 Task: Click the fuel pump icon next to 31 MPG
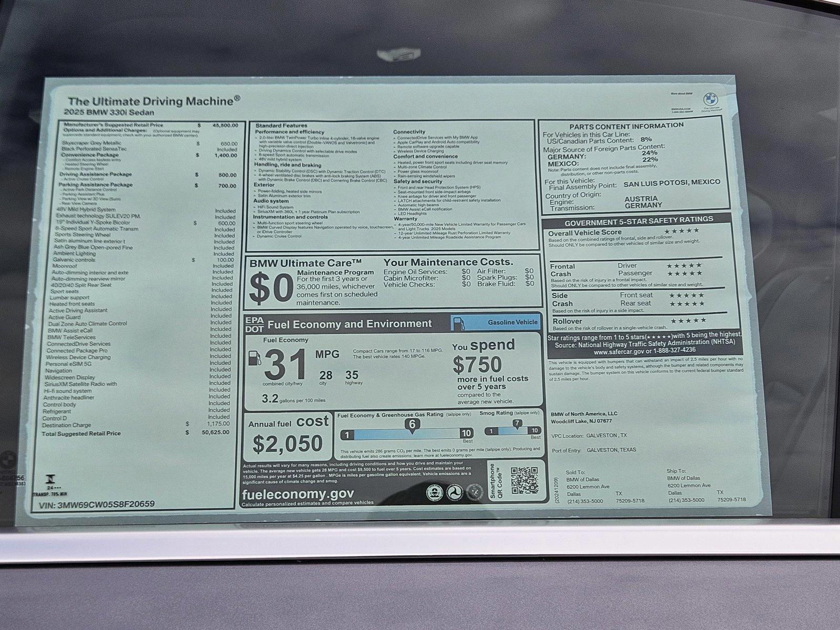[255, 358]
